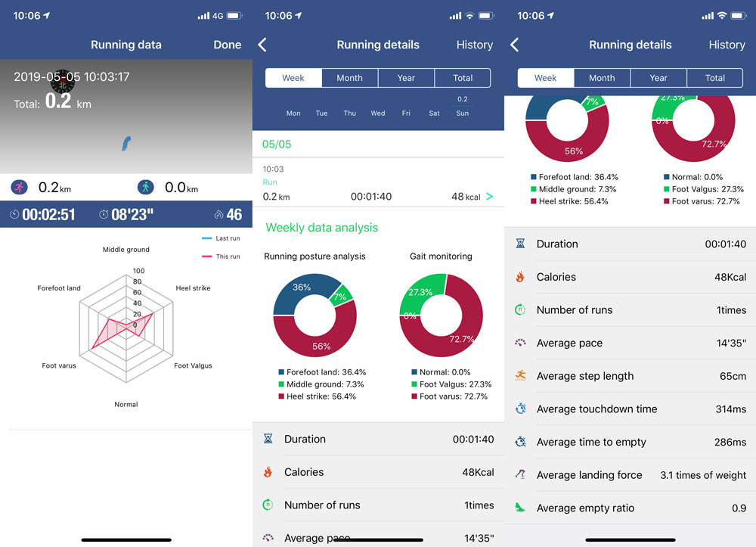Tap the Average step length runner icon
The image size is (756, 547).
point(520,375)
